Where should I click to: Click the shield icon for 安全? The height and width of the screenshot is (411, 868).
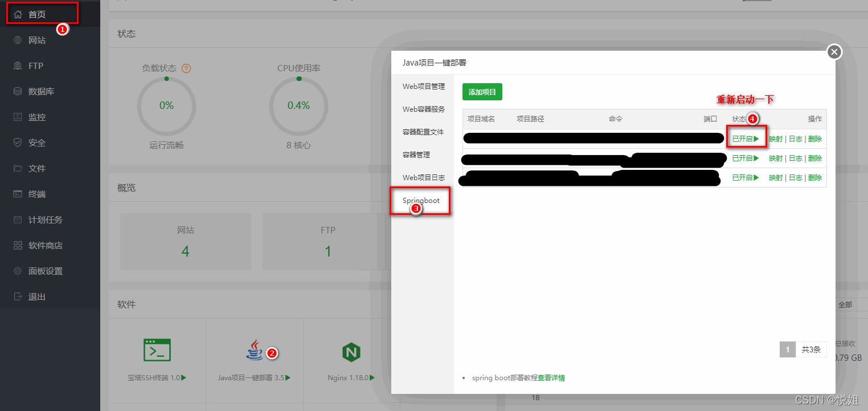pyautogui.click(x=18, y=143)
